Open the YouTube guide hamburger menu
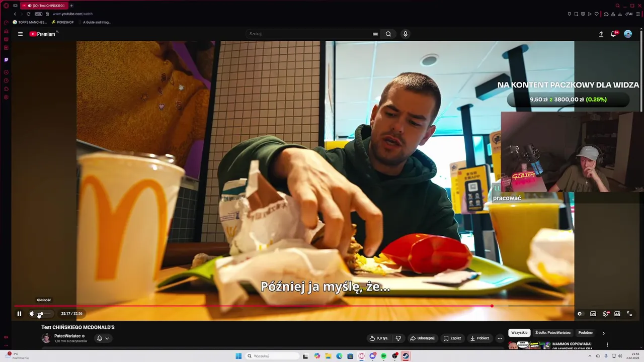 (x=20, y=34)
